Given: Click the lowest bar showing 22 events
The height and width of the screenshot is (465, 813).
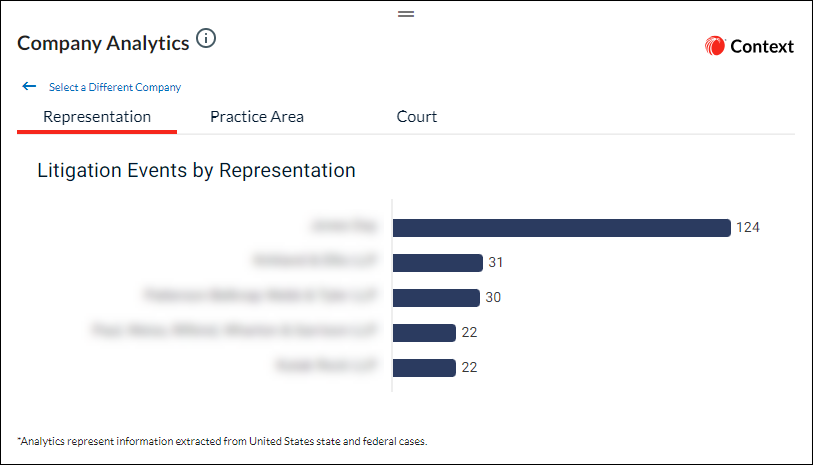Looking at the screenshot, I should tap(424, 368).
